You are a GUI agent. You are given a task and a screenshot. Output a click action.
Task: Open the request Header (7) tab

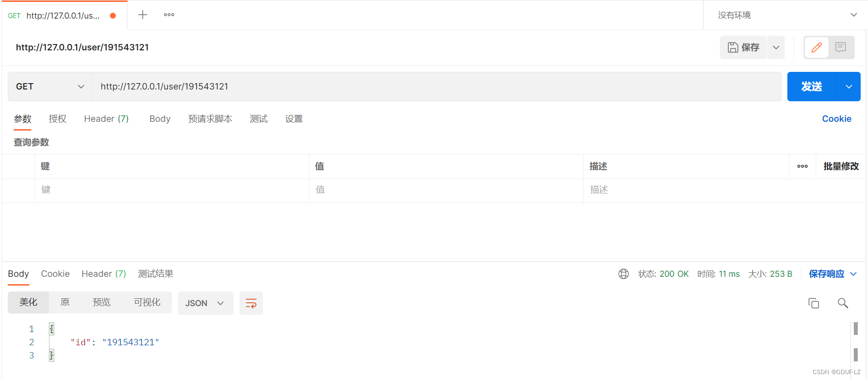tap(106, 119)
